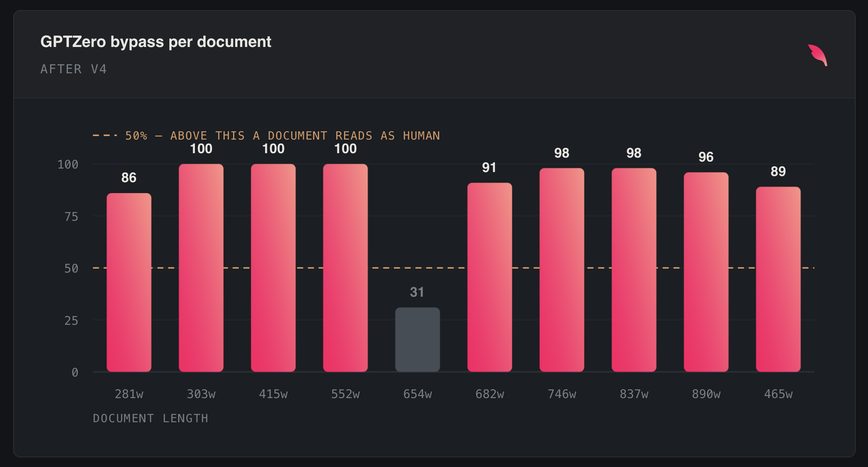This screenshot has height=467, width=868.
Task: Click the chart title 'GPTZero bypass per document'
Action: coord(156,42)
